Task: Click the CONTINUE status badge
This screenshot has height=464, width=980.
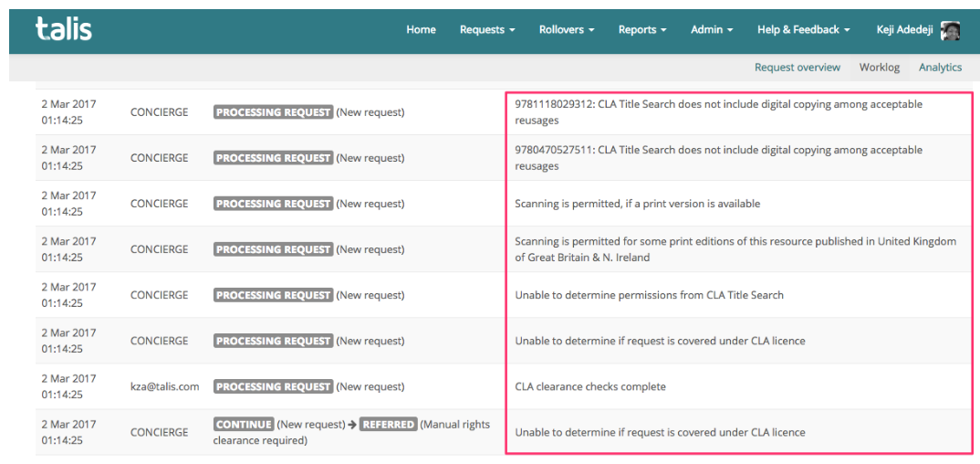Action: coord(244,424)
